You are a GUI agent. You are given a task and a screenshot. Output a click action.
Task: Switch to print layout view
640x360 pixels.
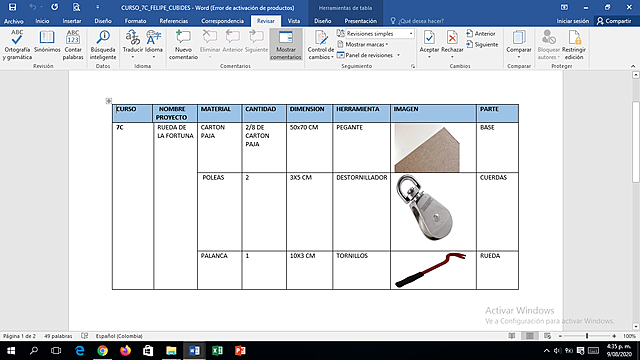529,336
